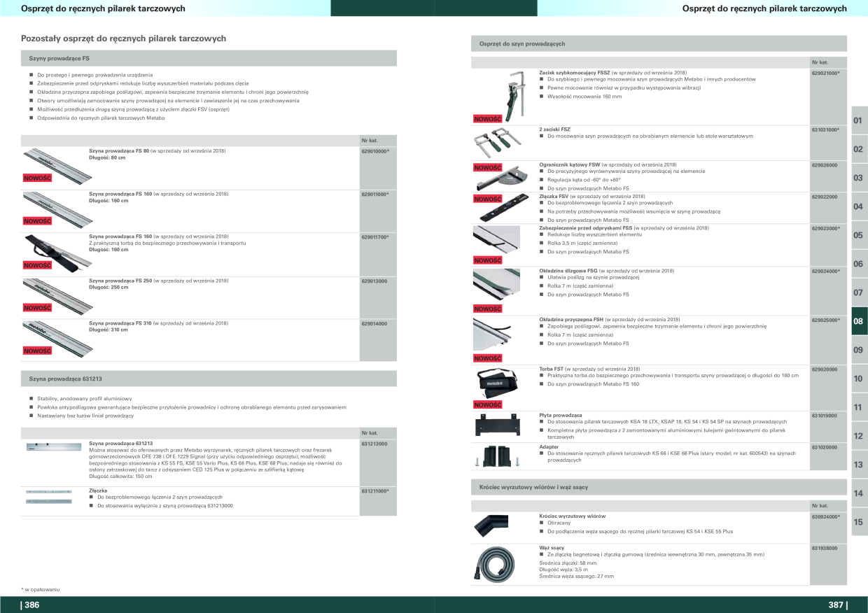Image resolution: width=868 pixels, height=613 pixels.
Task: Click the Osprzęt do szyn prowadzących header
Action: coord(659,43)
